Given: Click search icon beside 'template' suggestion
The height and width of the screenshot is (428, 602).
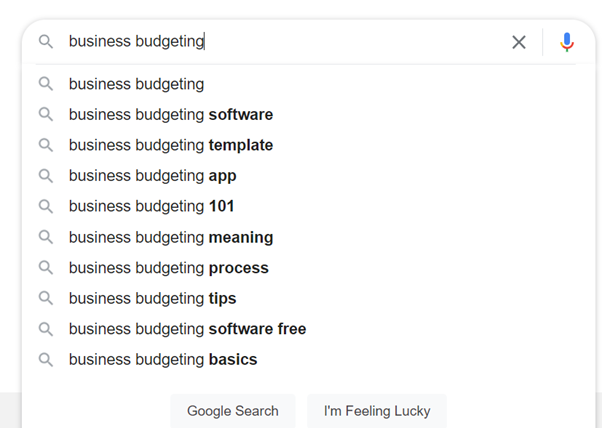Looking at the screenshot, I should tap(45, 145).
